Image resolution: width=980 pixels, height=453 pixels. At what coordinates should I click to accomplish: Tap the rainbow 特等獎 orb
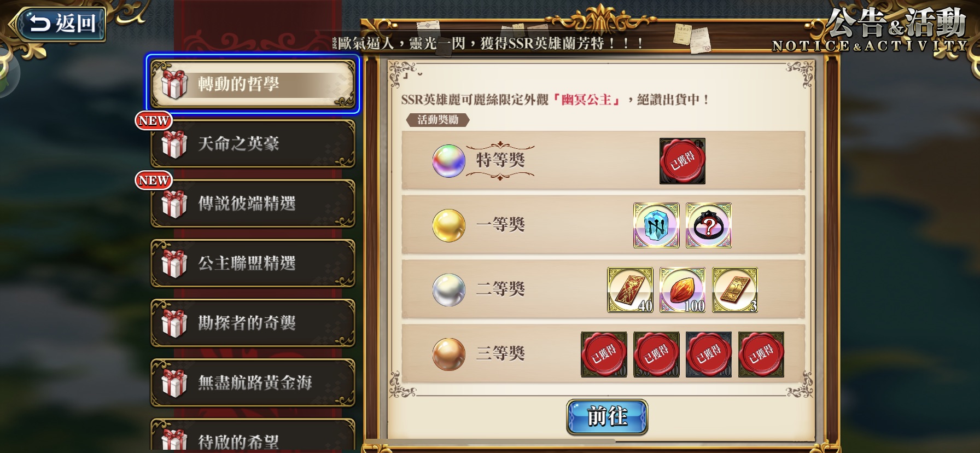[449, 161]
